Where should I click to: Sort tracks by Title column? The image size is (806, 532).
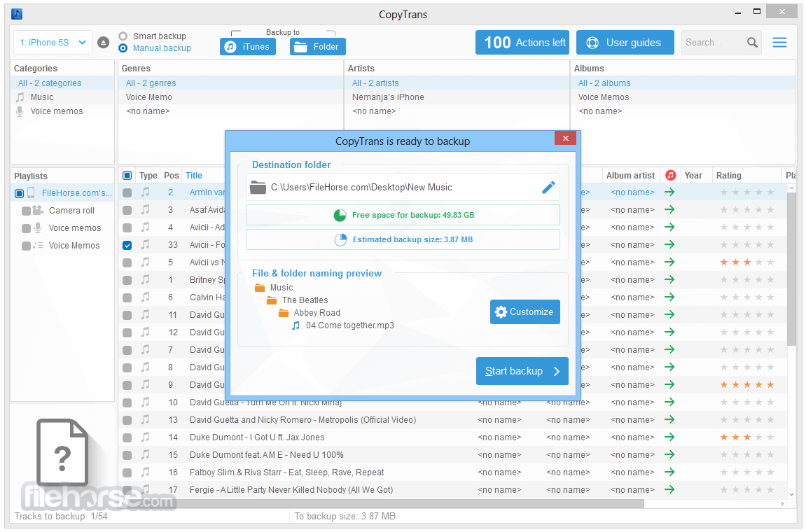[194, 175]
